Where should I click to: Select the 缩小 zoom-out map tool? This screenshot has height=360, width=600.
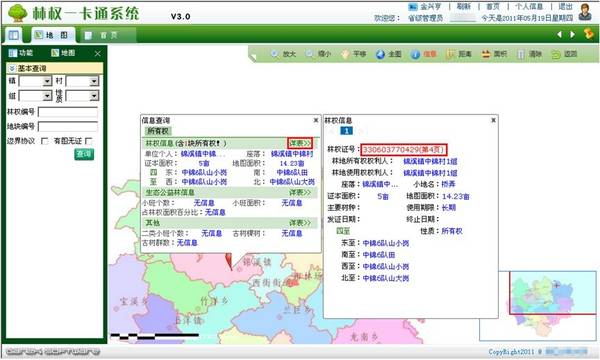(318, 54)
